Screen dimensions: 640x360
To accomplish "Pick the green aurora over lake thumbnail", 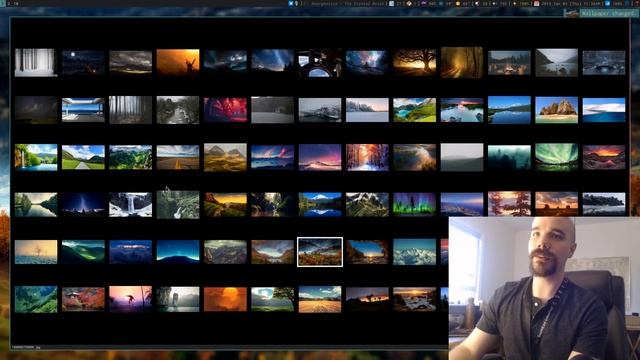I will [557, 157].
